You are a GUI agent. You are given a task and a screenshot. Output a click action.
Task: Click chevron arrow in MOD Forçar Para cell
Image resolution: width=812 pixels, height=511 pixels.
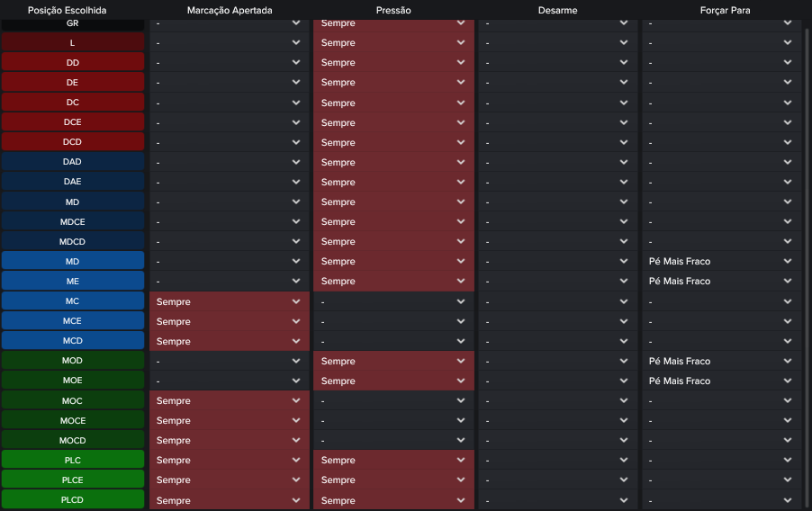pyautogui.click(x=789, y=361)
